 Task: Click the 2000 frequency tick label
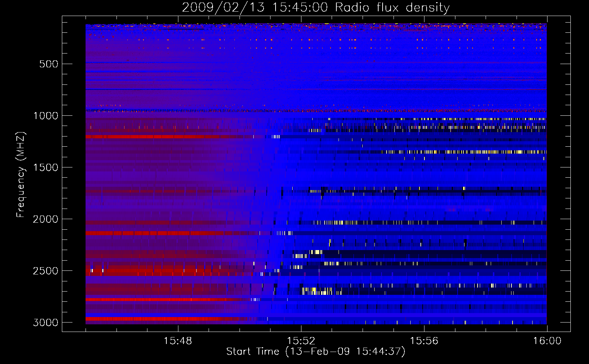pyautogui.click(x=46, y=219)
